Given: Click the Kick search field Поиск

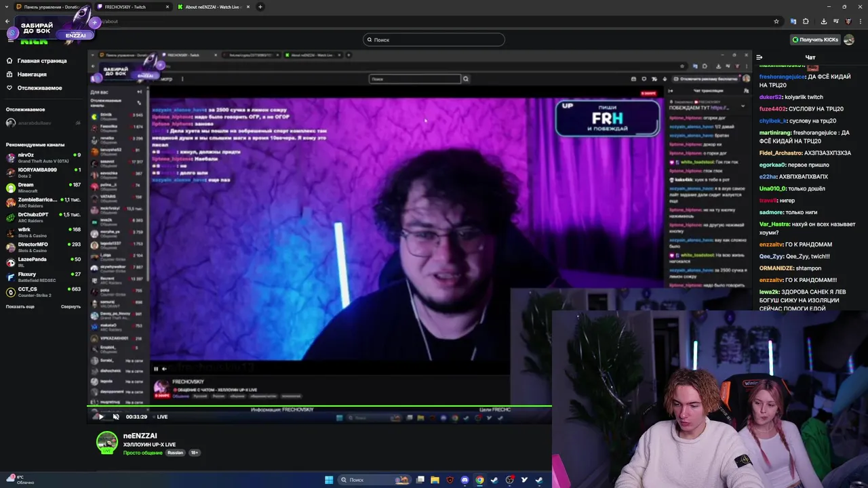Looking at the screenshot, I should click(x=434, y=39).
